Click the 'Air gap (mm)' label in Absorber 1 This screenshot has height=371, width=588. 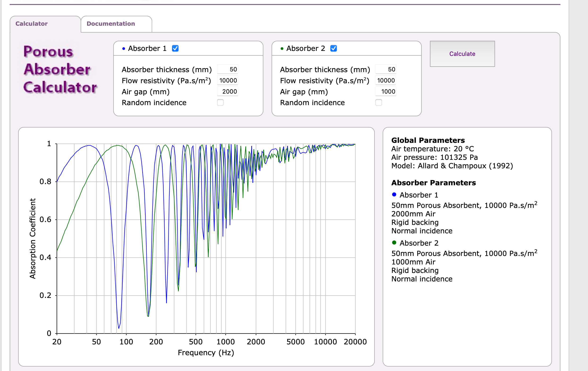pyautogui.click(x=146, y=92)
